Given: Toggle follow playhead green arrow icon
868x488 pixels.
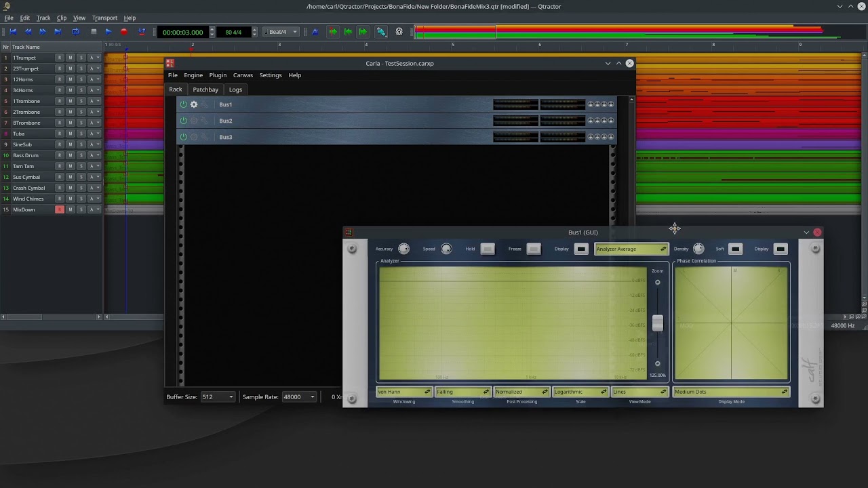Looking at the screenshot, I should click(333, 32).
